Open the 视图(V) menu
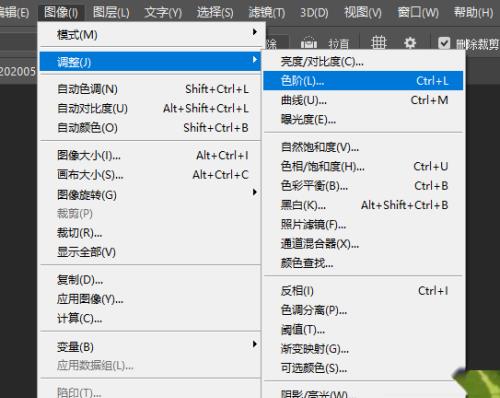The height and width of the screenshot is (398, 500). pyautogui.click(x=363, y=13)
